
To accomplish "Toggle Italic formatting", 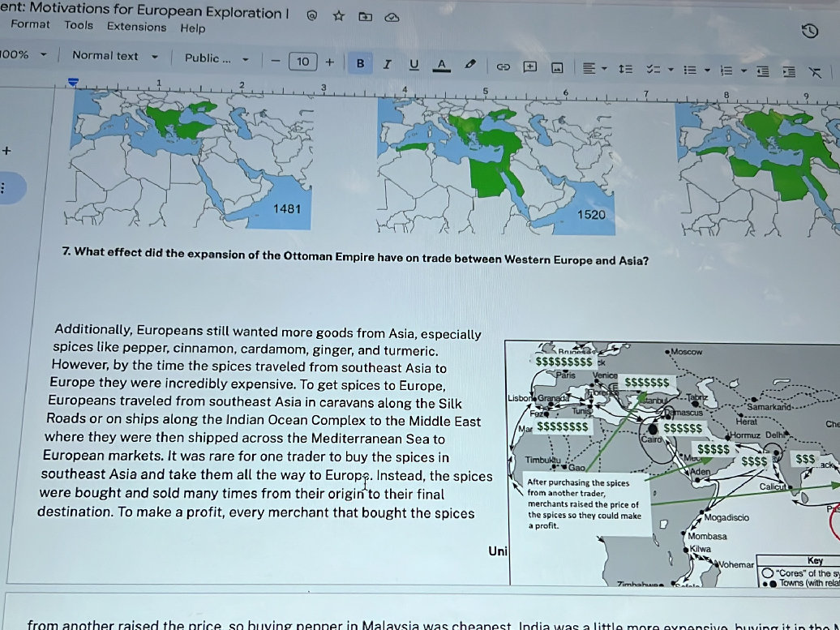I will point(387,64).
